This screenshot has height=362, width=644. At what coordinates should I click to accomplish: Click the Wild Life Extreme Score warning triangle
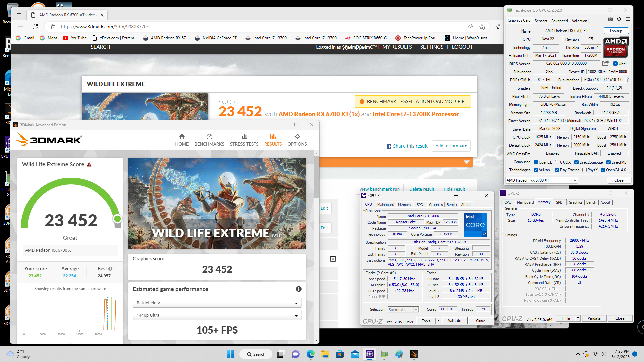[89, 164]
